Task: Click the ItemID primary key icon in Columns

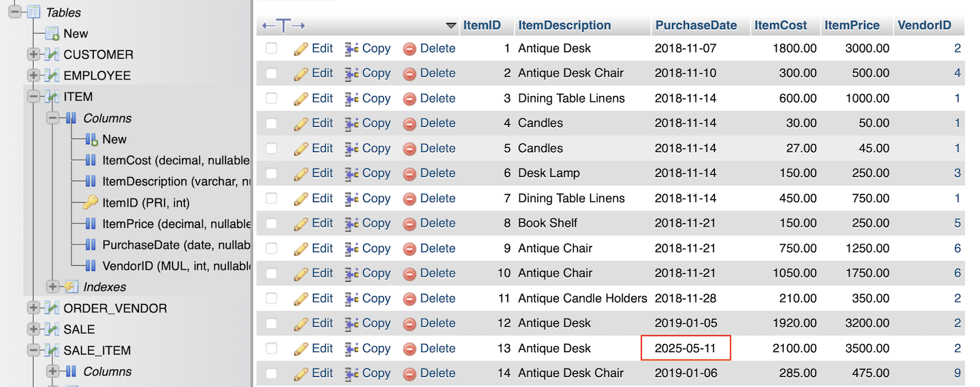Action: [x=90, y=203]
